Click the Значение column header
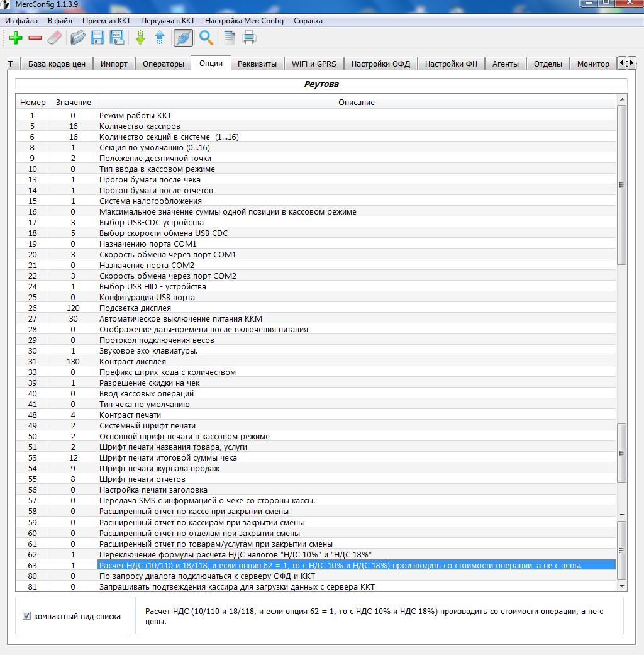 (74, 103)
